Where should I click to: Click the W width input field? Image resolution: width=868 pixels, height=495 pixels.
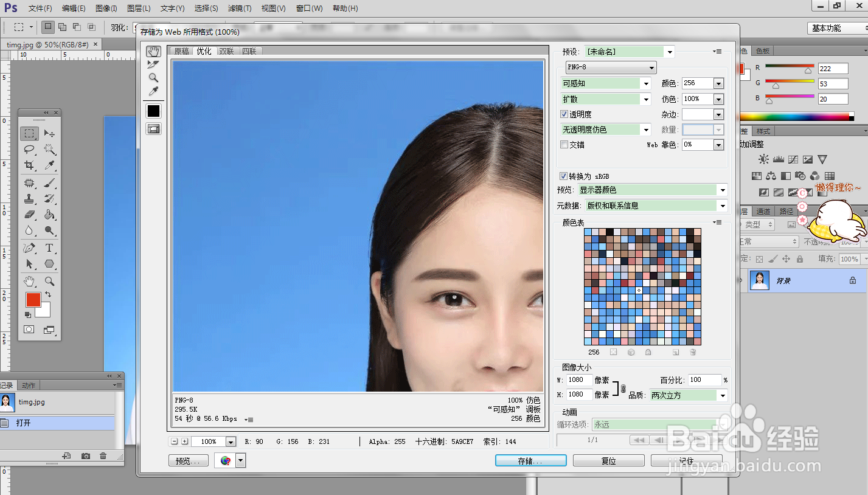tap(579, 379)
